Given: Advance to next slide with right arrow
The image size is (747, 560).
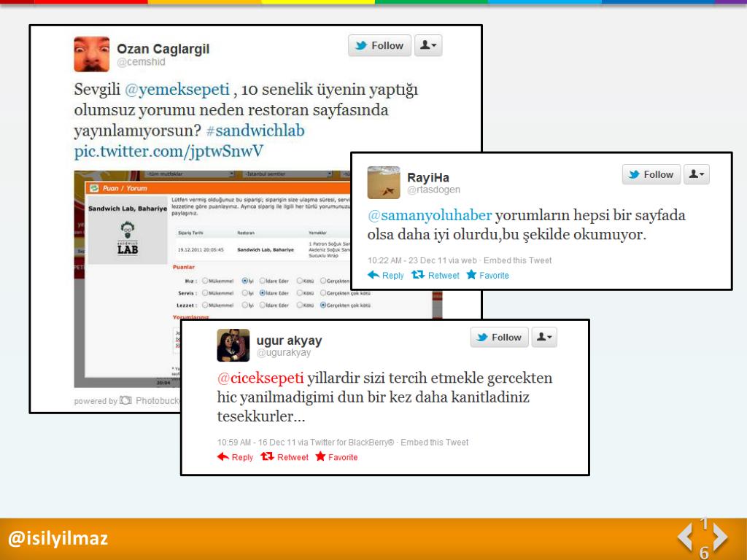Looking at the screenshot, I should [x=720, y=537].
